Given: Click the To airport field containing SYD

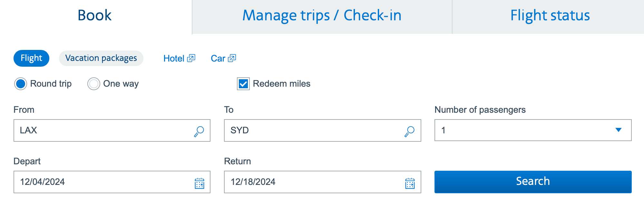Looking at the screenshot, I should (313, 130).
